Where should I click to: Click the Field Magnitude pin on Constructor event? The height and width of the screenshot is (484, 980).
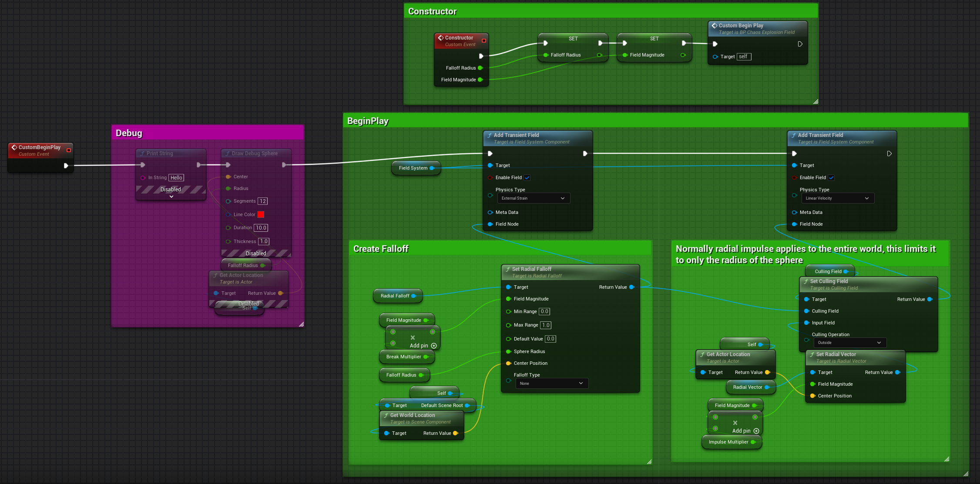[480, 80]
